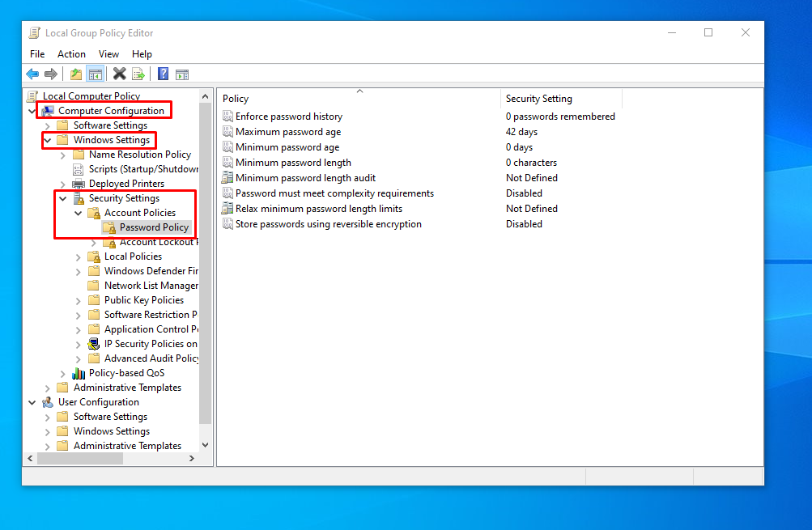Screen dimensions: 812x530
Task: Open the File menu
Action: tap(37, 54)
